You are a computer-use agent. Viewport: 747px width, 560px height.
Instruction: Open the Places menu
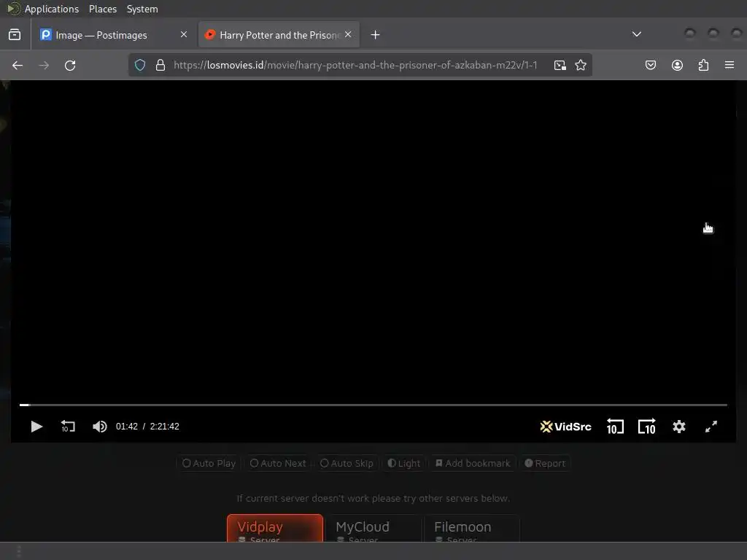point(102,9)
